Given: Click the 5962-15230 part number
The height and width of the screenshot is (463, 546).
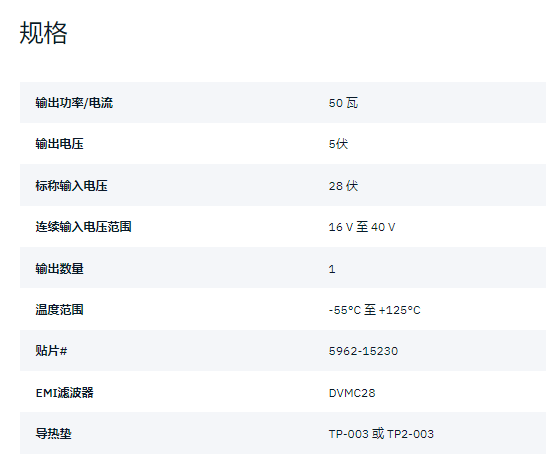Looking at the screenshot, I should [x=363, y=351].
